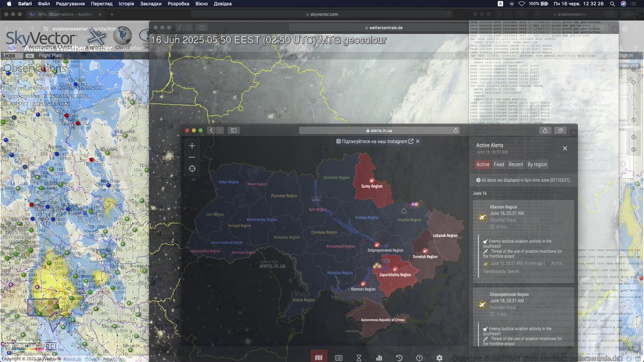The height and width of the screenshot is (362, 644).
Task: Zoom in on the alerts map
Action: tap(192, 145)
